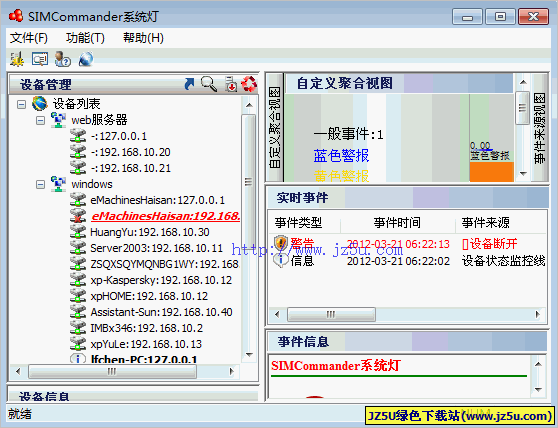Select the 设备断开 event source cell
The width and height of the screenshot is (558, 428).
(x=489, y=244)
